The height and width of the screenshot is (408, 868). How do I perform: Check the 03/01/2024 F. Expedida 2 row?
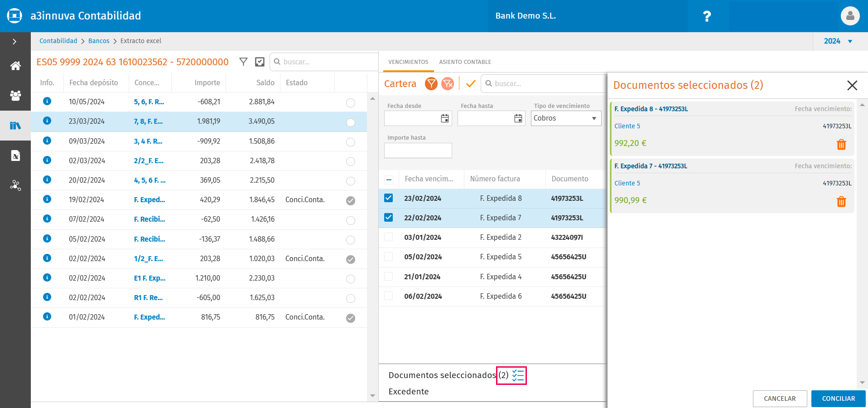point(389,237)
